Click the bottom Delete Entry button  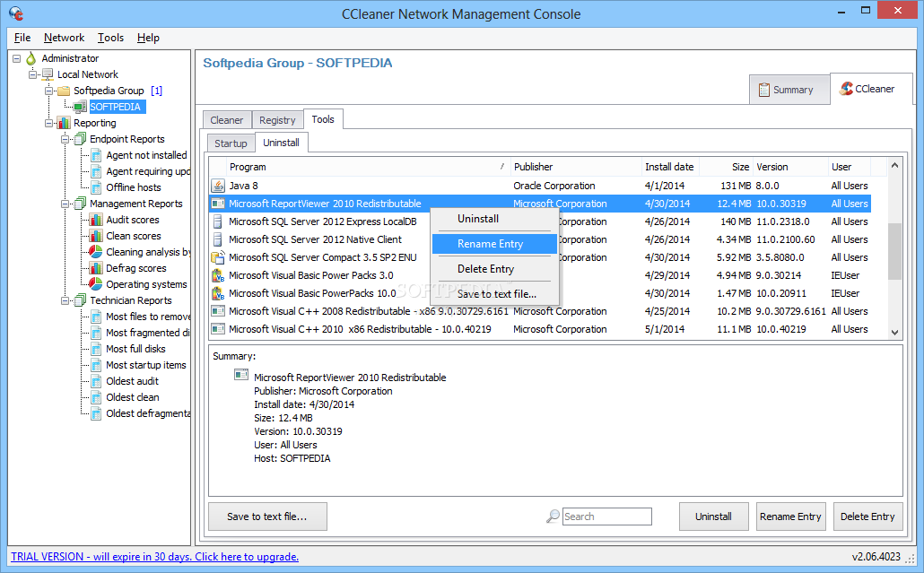pos(868,517)
